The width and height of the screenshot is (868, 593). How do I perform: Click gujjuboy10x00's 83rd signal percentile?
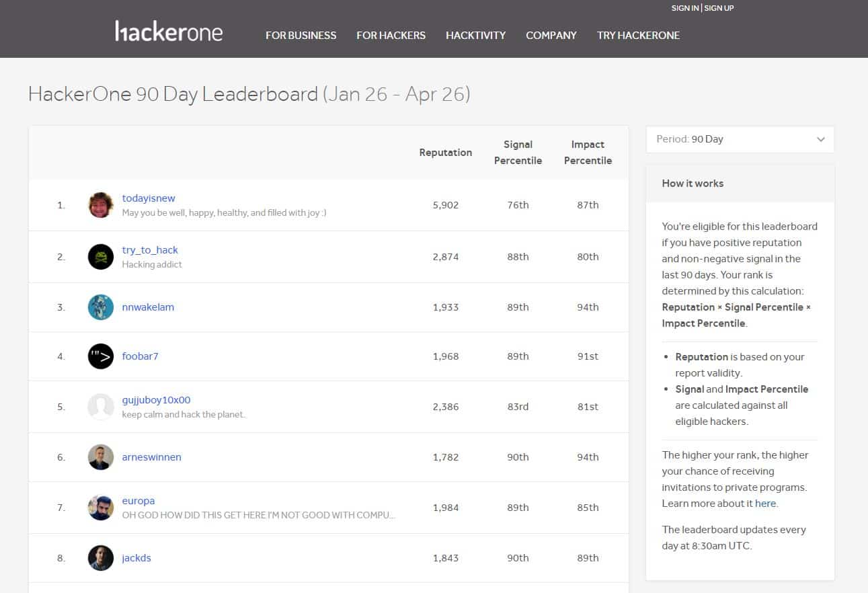tap(518, 407)
